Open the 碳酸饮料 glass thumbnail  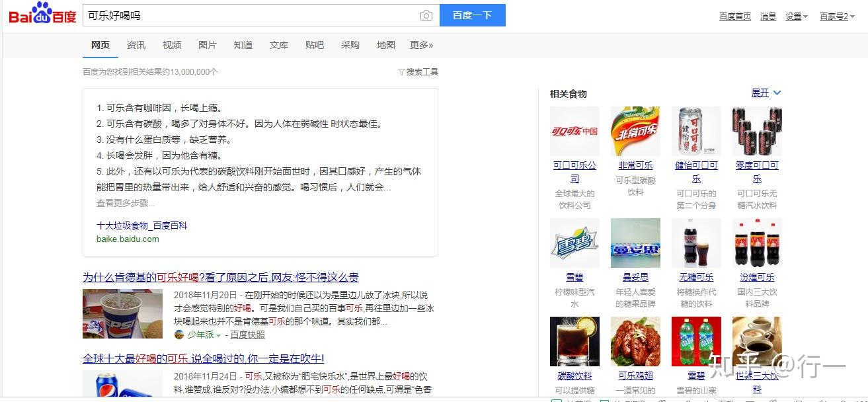(574, 341)
